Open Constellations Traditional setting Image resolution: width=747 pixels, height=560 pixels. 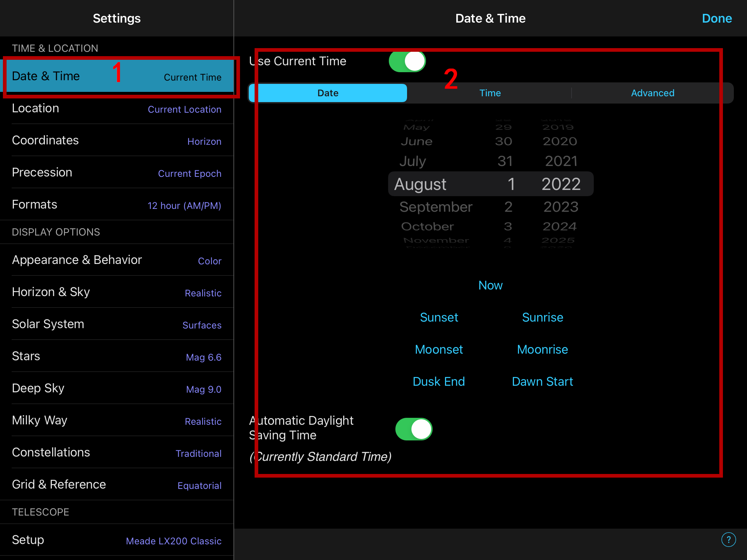click(117, 452)
